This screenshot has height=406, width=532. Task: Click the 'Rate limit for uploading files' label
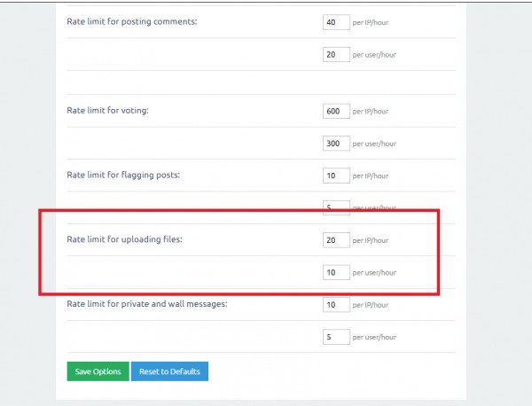pos(124,239)
